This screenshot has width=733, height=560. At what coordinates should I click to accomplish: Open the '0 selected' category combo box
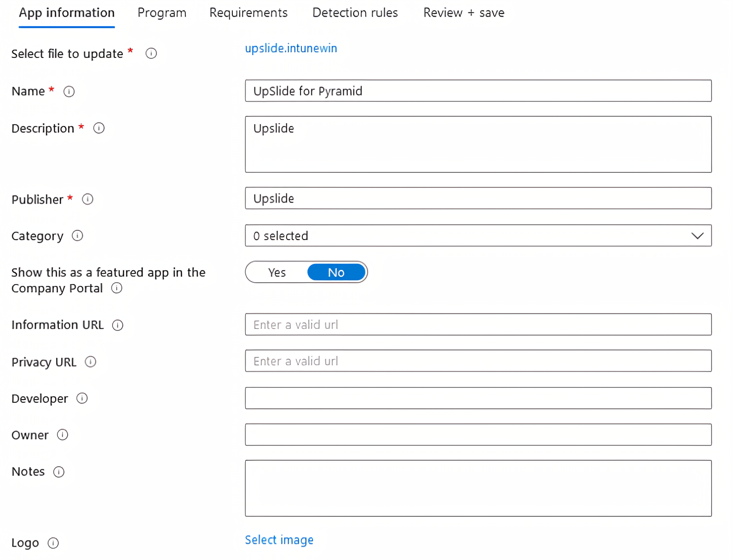[478, 235]
